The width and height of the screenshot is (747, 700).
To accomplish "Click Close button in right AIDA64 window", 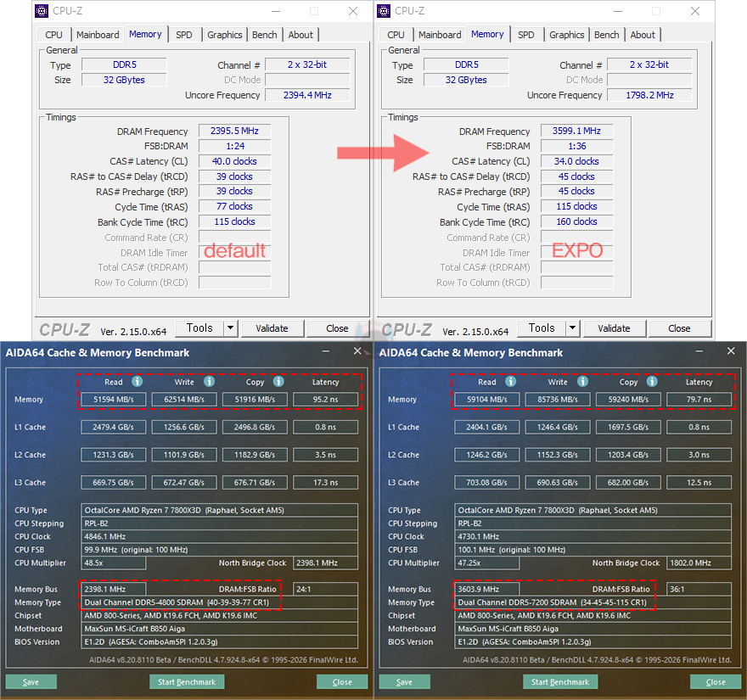I will tap(716, 682).
